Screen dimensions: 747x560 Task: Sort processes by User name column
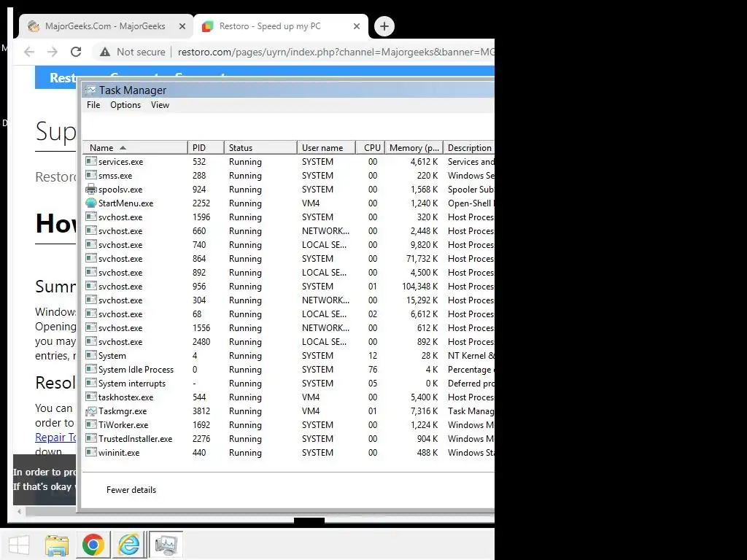coord(326,147)
